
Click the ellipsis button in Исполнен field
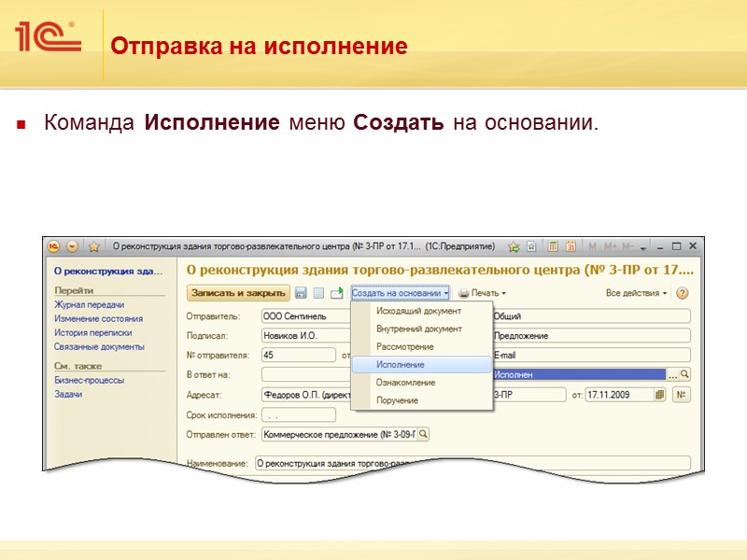click(672, 375)
